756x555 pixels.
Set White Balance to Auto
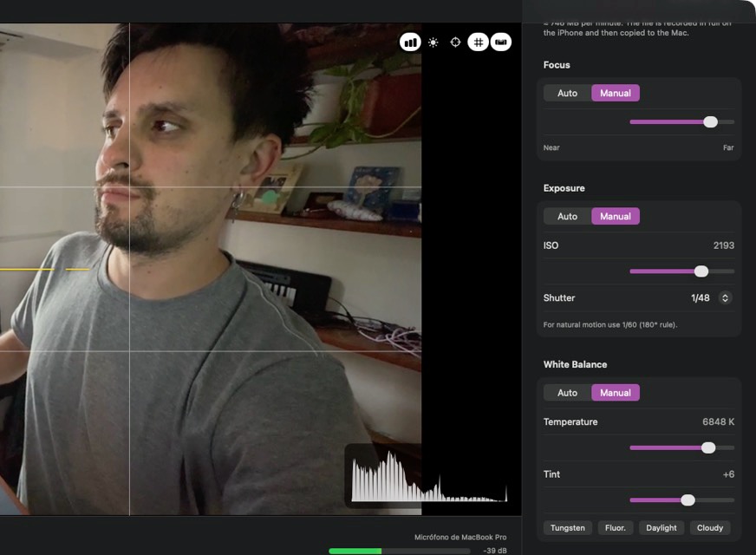(567, 393)
